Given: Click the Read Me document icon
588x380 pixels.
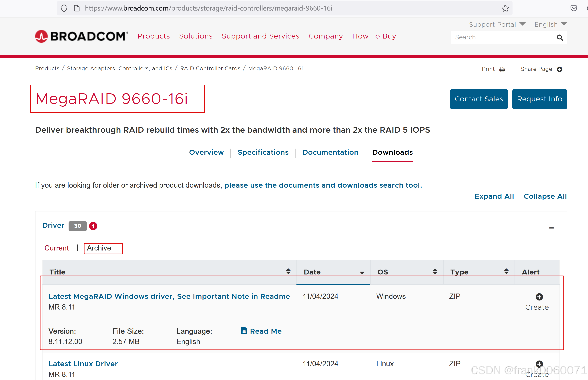Looking at the screenshot, I should pos(244,331).
